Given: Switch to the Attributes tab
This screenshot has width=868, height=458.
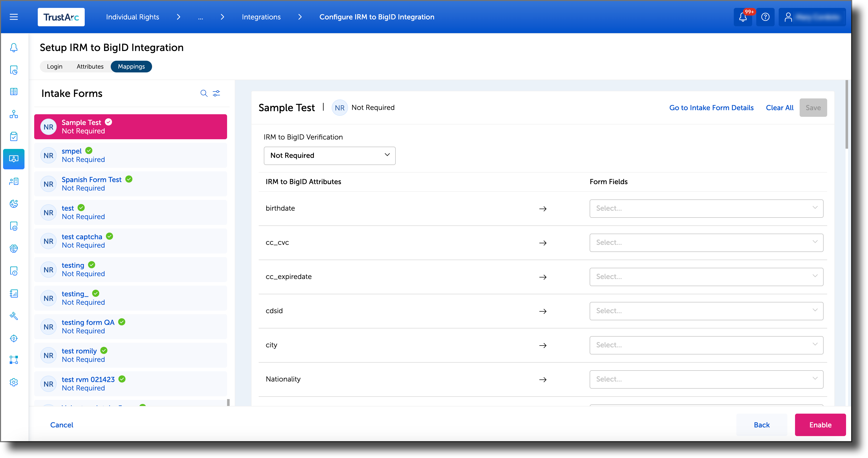Looking at the screenshot, I should click(90, 66).
